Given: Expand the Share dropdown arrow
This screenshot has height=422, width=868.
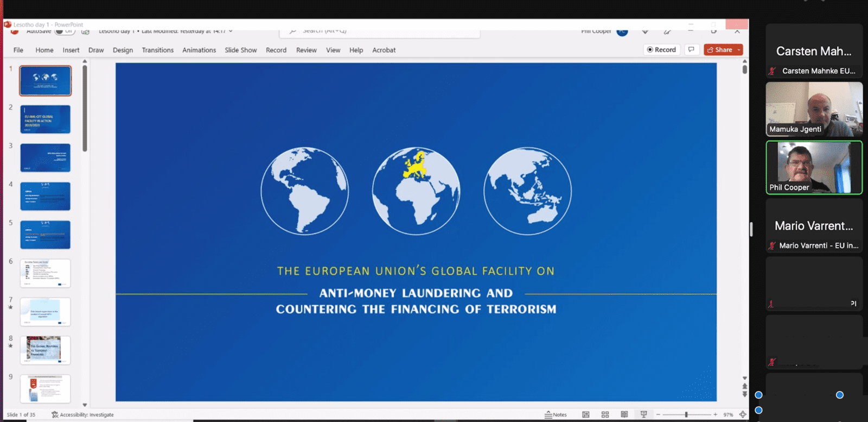Looking at the screenshot, I should [x=739, y=49].
